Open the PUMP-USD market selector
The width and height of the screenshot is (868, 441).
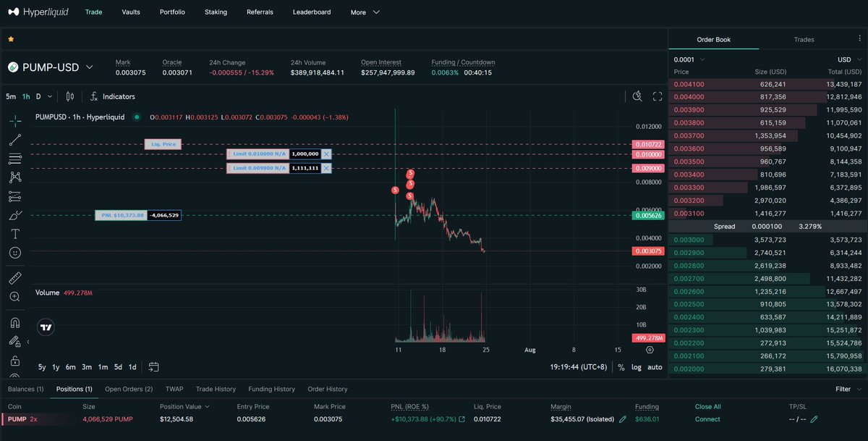click(51, 67)
